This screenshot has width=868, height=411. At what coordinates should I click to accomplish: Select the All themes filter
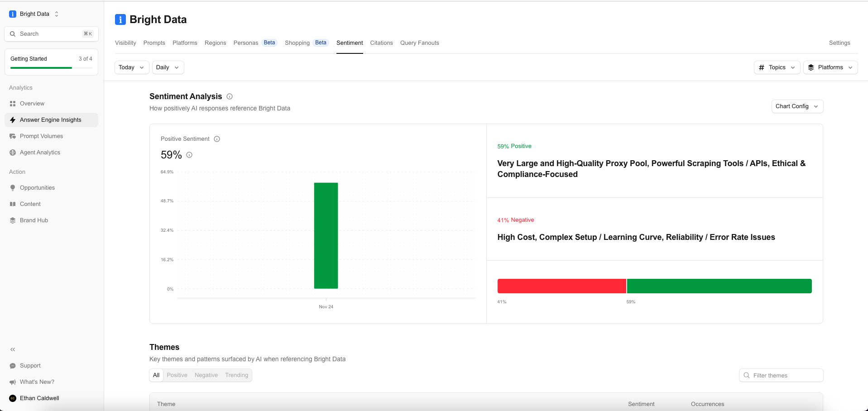tap(156, 375)
